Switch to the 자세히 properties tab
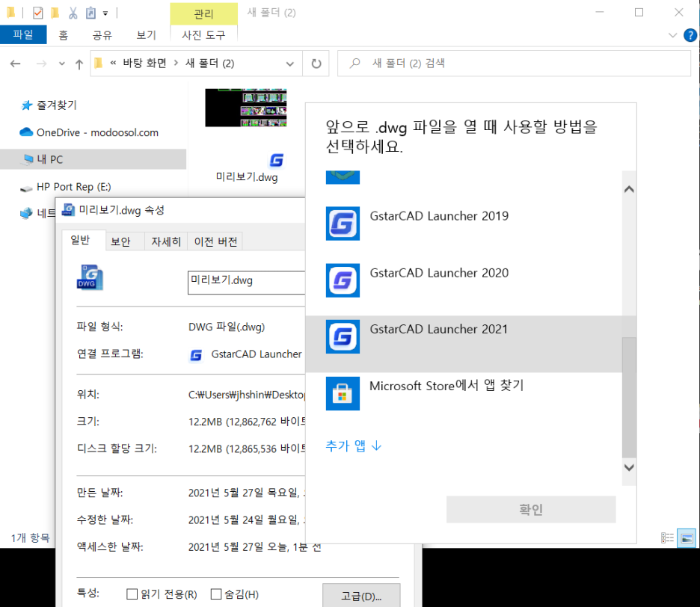Image resolution: width=700 pixels, height=607 pixels. 166,241
